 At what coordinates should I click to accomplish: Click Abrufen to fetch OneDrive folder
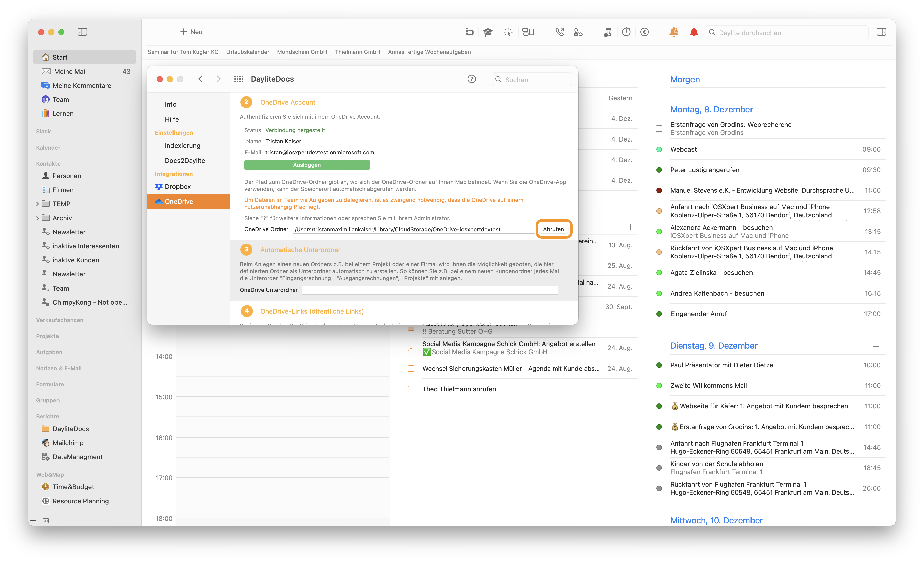click(x=553, y=229)
